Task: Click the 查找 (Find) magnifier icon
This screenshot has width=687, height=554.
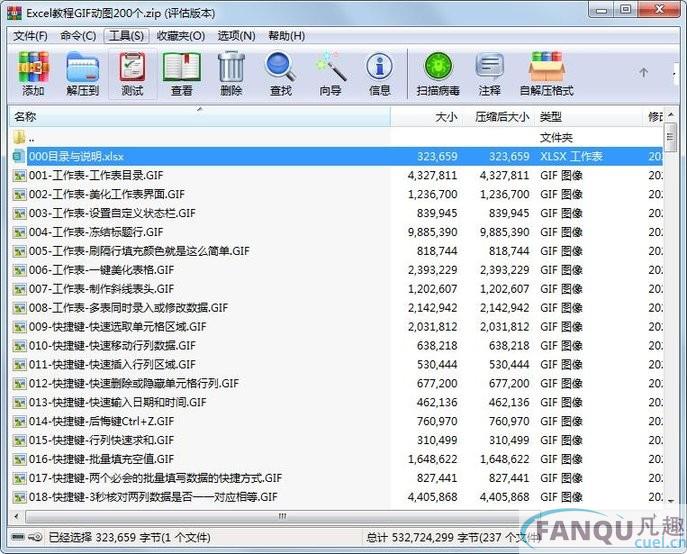Action: click(280, 67)
